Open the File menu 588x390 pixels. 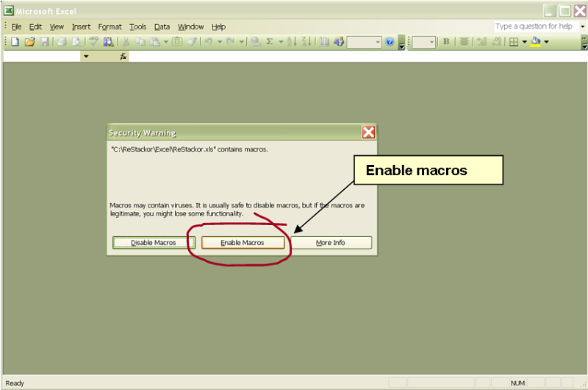click(16, 26)
